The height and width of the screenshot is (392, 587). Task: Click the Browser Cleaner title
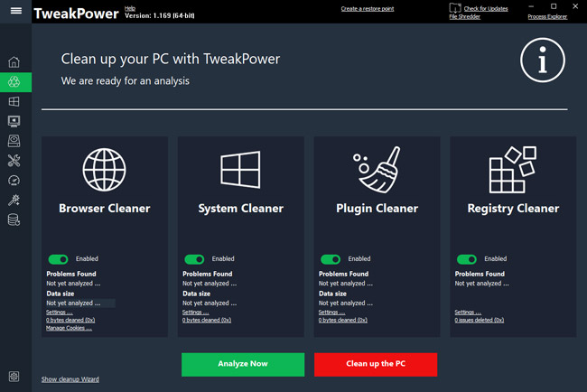click(105, 208)
